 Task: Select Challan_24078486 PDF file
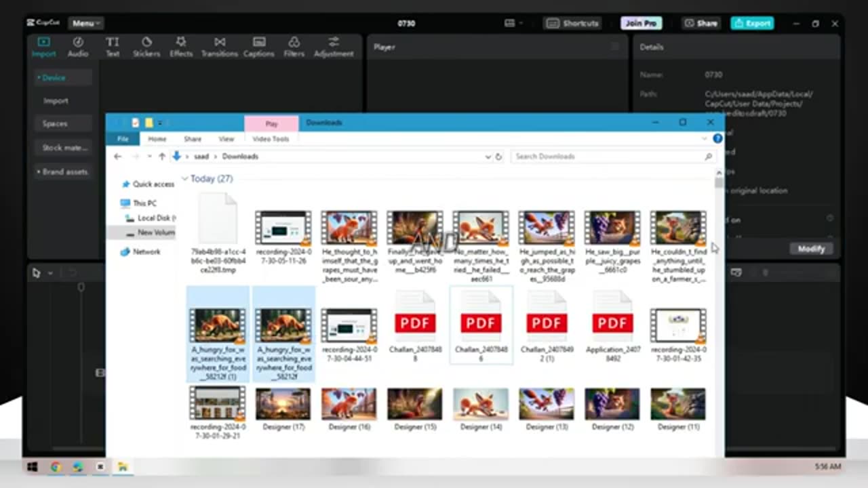[481, 325]
